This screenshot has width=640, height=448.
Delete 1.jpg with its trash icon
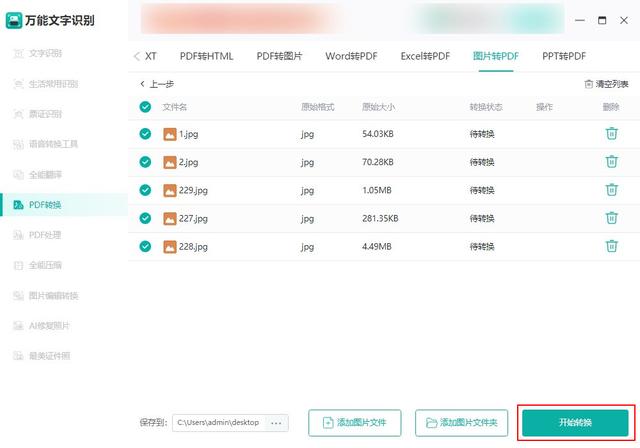point(611,133)
